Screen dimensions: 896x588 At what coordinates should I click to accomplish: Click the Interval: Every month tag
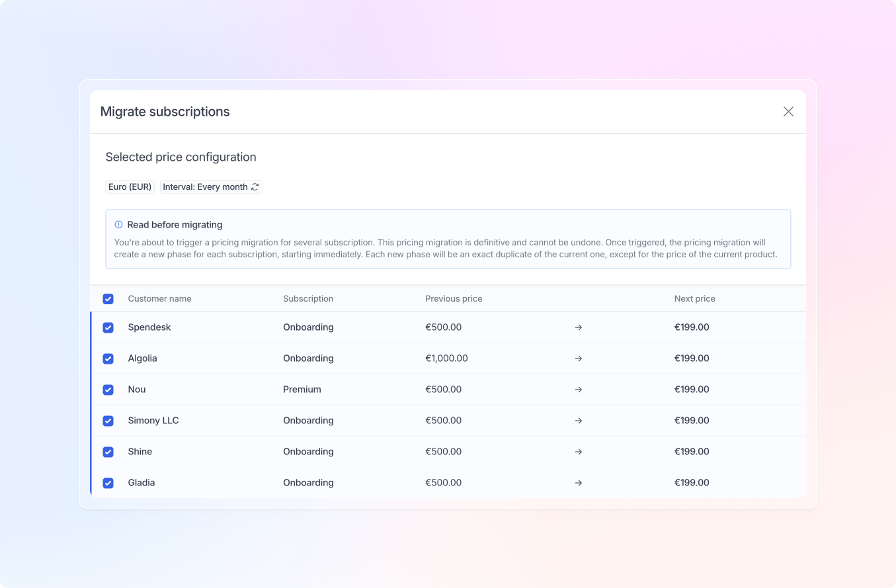(x=211, y=187)
